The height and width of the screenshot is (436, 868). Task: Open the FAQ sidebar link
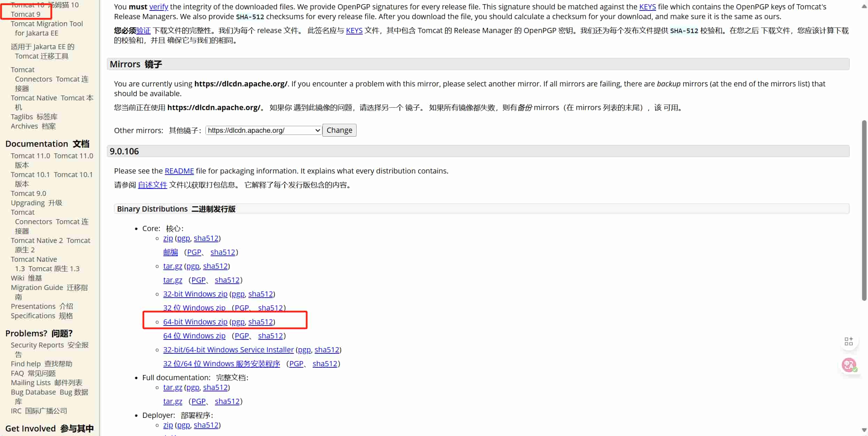tap(17, 373)
